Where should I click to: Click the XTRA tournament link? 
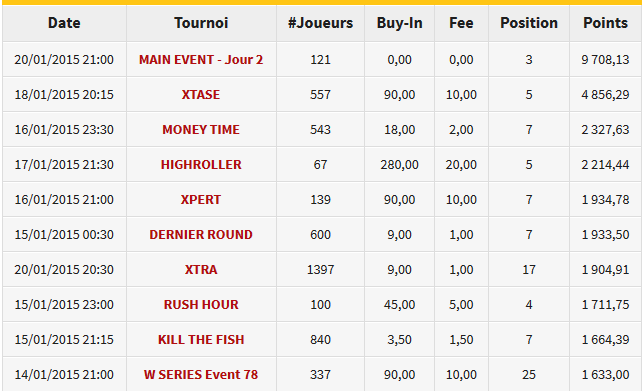(x=201, y=269)
